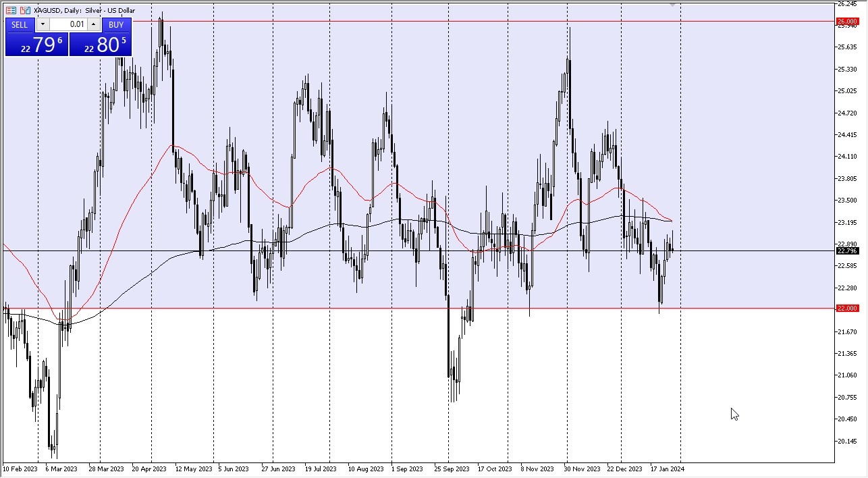The image size is (868, 478).
Task: Click the trade history icon in chart corner
Action: point(11,10)
